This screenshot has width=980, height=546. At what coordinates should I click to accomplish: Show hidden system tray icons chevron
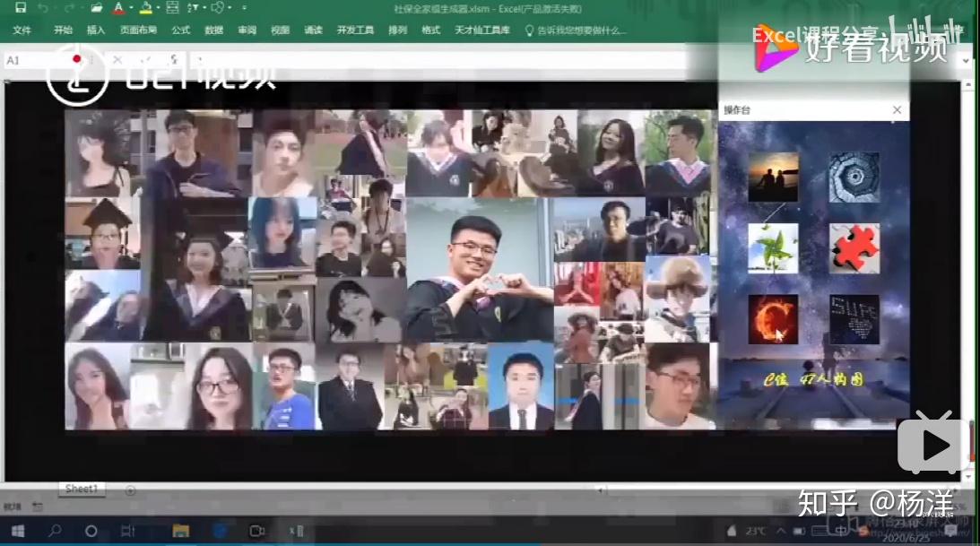(781, 531)
